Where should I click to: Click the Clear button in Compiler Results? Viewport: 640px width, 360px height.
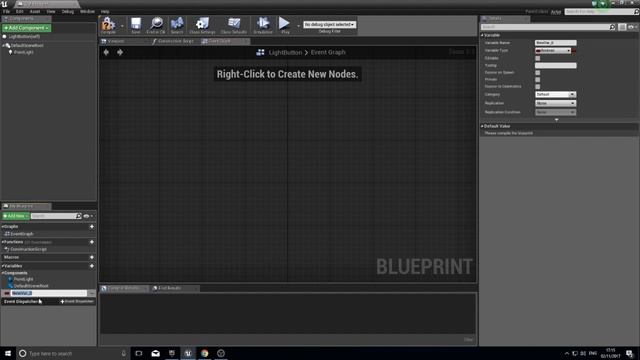468,340
